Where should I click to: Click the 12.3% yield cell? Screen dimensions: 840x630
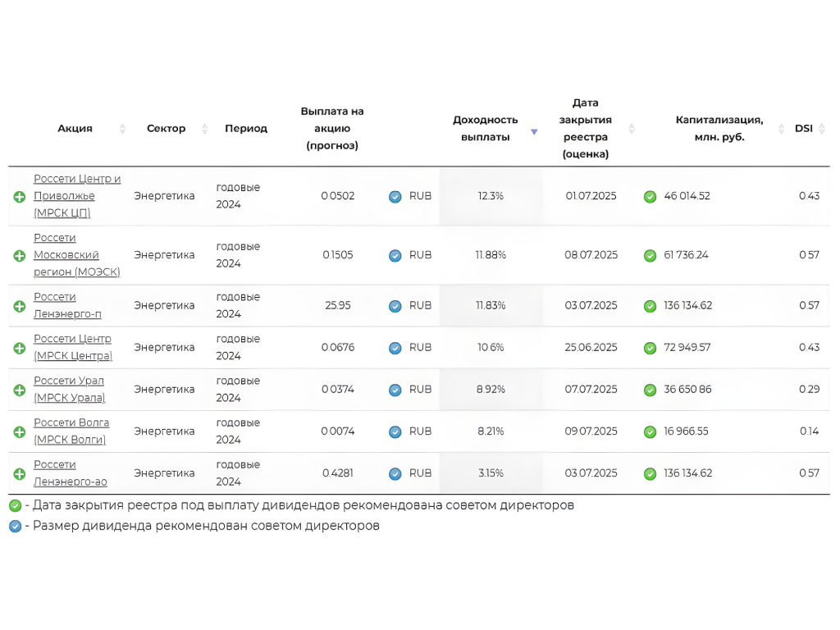pyautogui.click(x=491, y=197)
